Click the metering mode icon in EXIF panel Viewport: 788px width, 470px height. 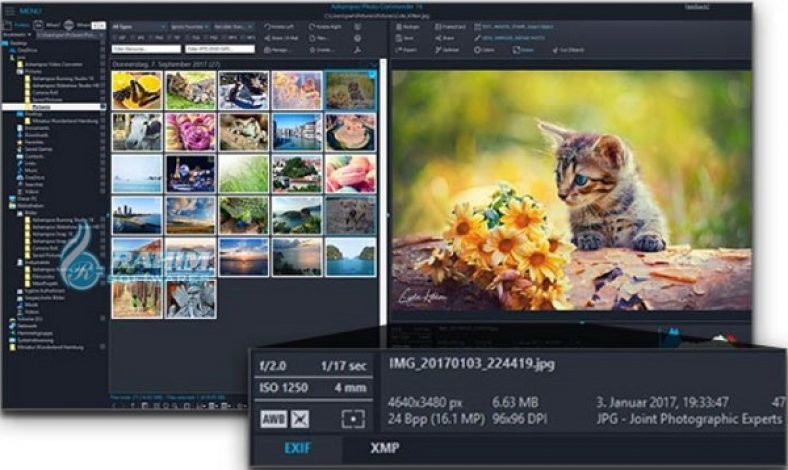tap(352, 418)
